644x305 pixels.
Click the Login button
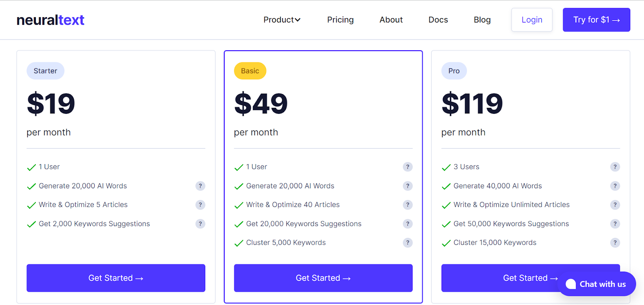click(532, 20)
